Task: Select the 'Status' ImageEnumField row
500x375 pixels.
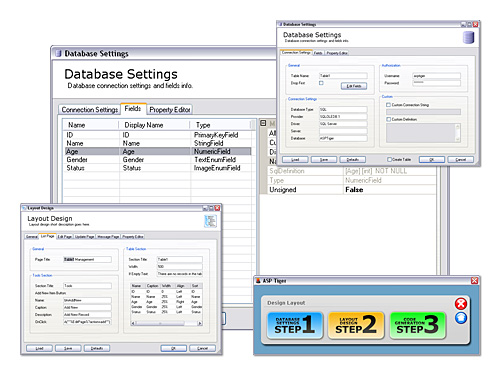Action: [158, 168]
